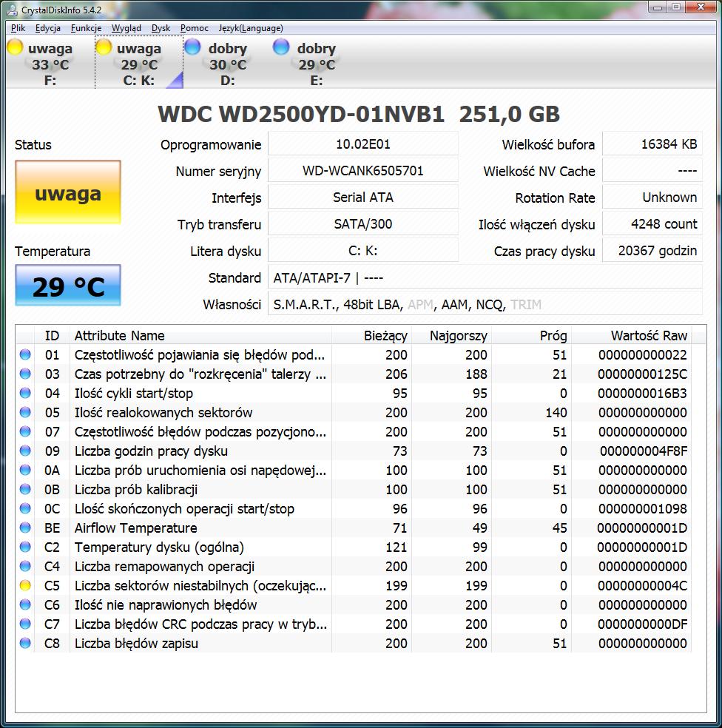The image size is (722, 728).
Task: Click status dot for attribute 01 row
Action: 25,354
